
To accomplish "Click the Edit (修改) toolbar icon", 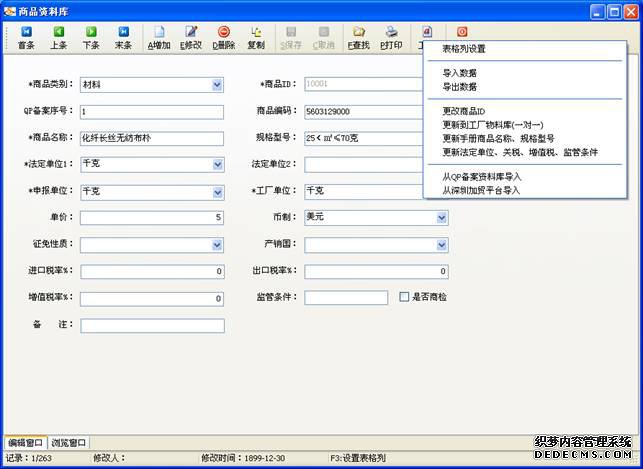I will tap(191, 38).
